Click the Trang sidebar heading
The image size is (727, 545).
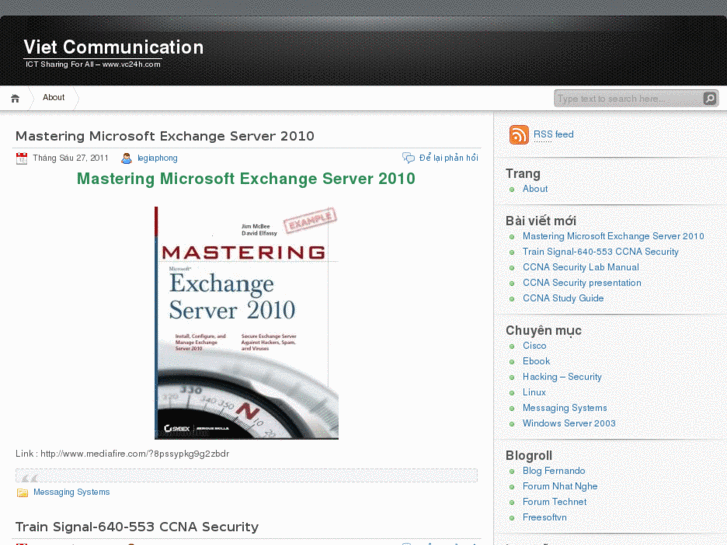[x=523, y=174]
